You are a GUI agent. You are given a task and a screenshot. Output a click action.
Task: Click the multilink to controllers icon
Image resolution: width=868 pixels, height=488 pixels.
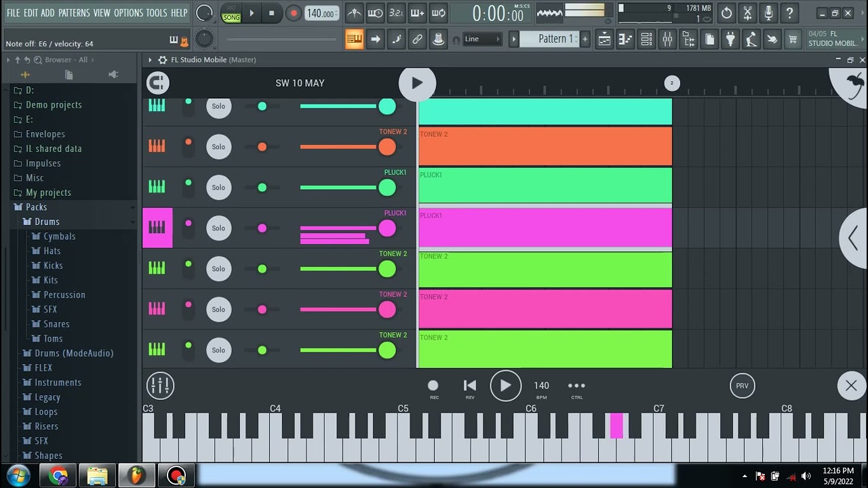click(418, 39)
